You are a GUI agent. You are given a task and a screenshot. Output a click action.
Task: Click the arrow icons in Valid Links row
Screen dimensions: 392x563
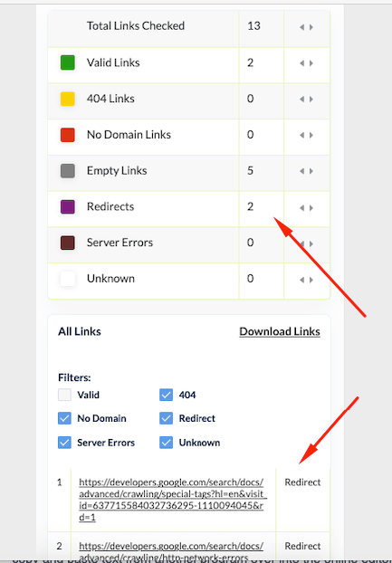click(306, 63)
